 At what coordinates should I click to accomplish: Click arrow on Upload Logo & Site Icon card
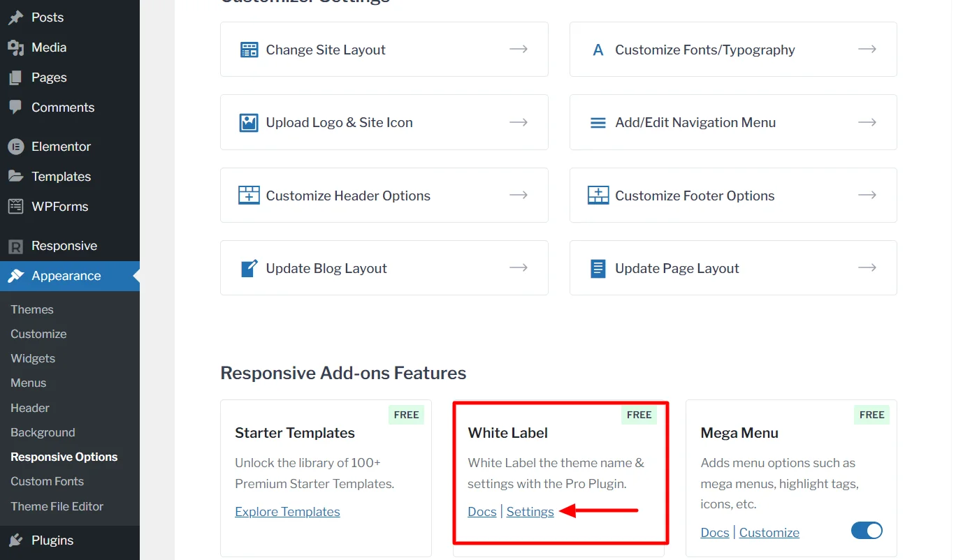[519, 122]
